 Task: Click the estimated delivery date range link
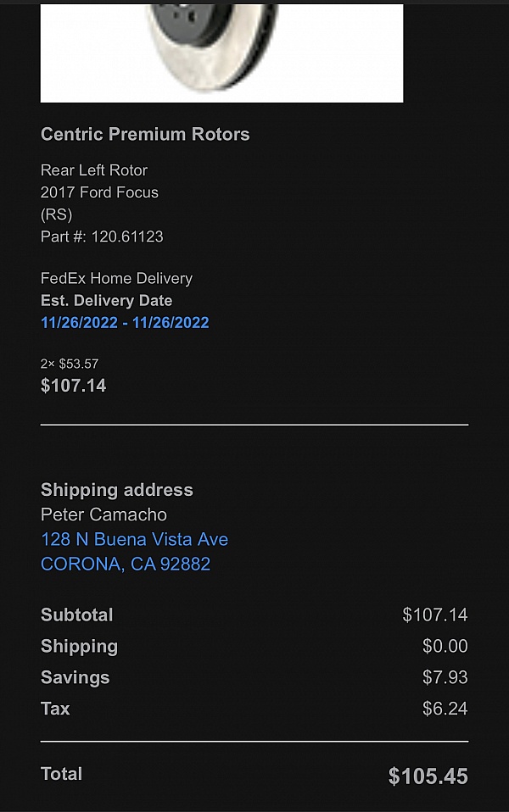[125, 322]
